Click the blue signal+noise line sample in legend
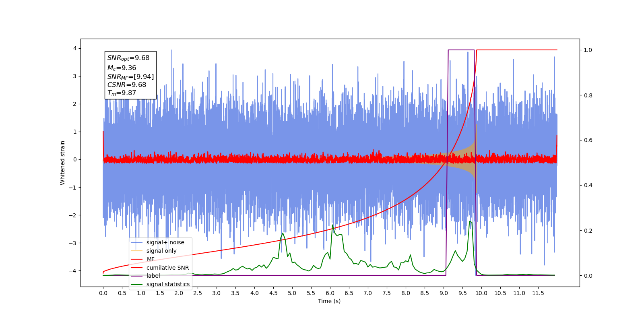Screen dimensions: 644x322 (x=137, y=243)
